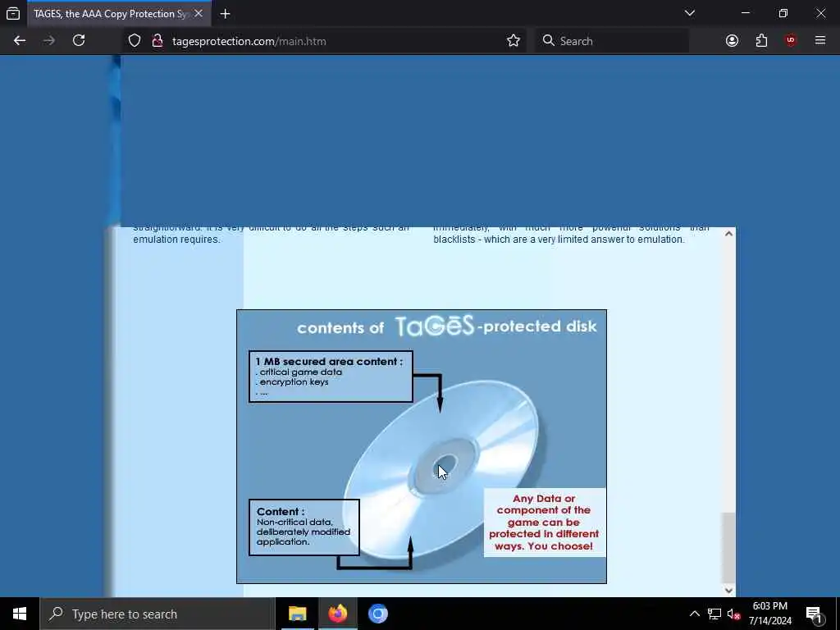
Task: Open the network status tray icon
Action: coord(714,614)
